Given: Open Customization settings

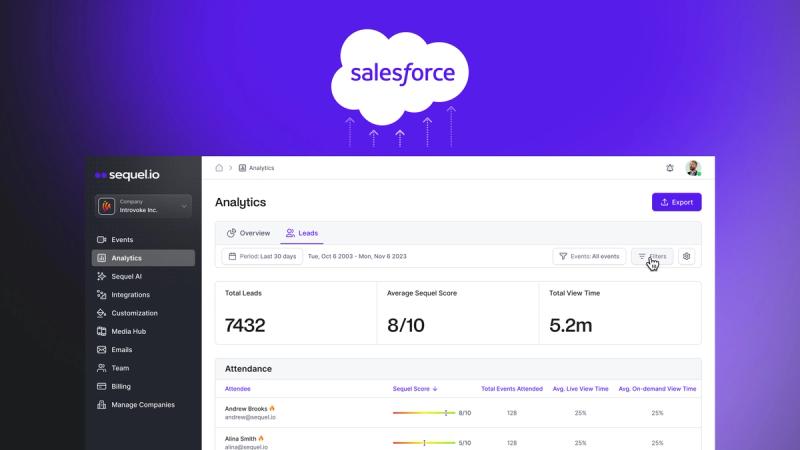Looking at the screenshot, I should click(143, 313).
